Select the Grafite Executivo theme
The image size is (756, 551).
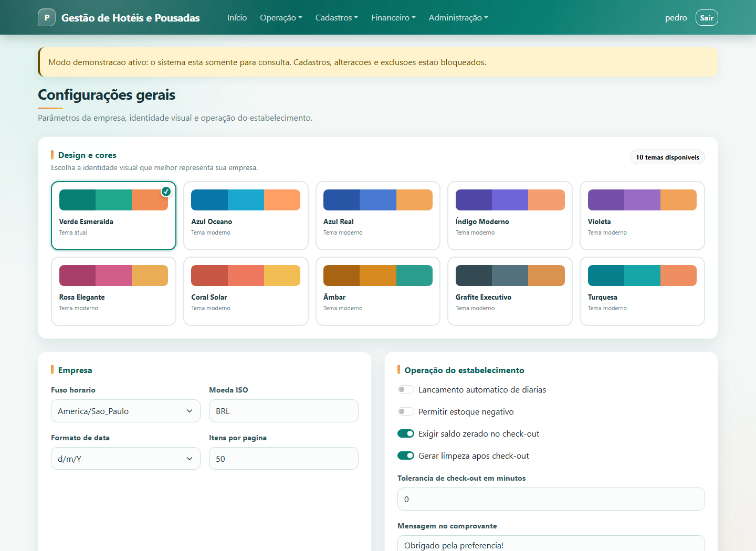point(510,291)
